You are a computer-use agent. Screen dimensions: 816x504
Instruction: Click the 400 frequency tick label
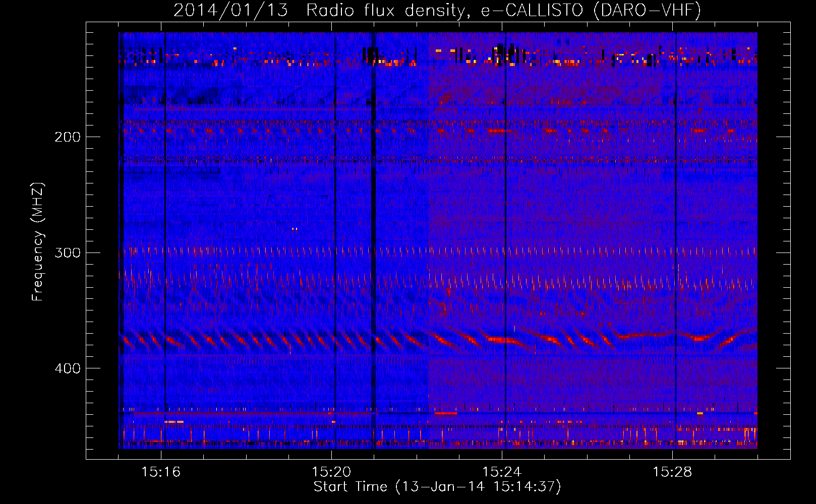pyautogui.click(x=68, y=368)
